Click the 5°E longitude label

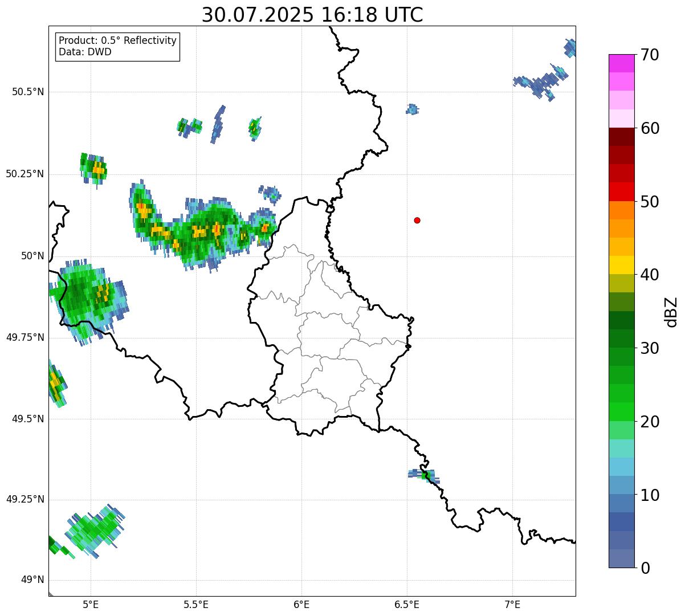click(91, 604)
